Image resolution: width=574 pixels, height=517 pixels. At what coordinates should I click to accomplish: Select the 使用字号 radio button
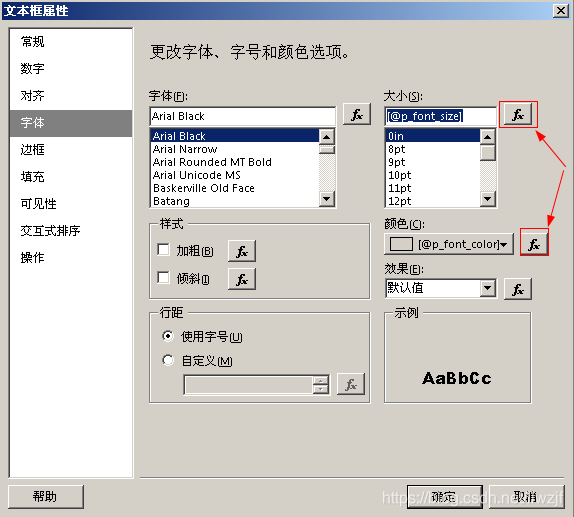168,336
